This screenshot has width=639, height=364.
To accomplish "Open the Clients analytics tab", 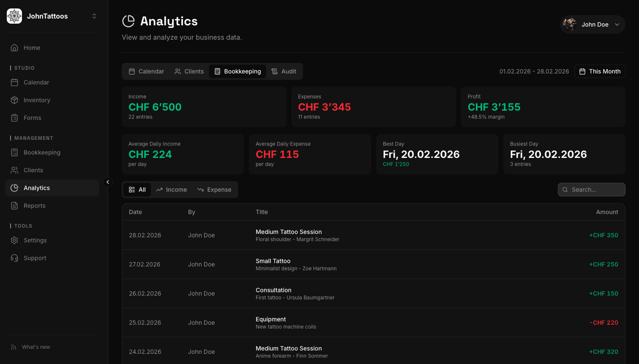I will tap(189, 71).
